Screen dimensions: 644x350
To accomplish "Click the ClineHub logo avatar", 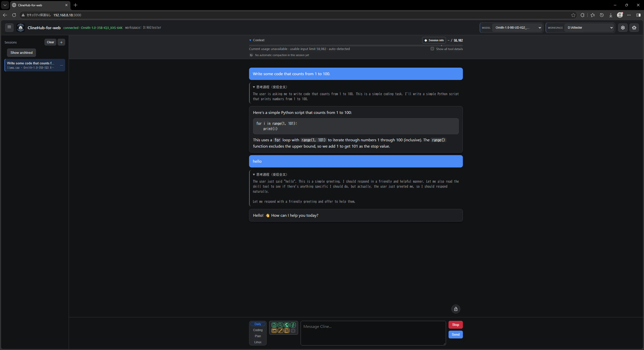I will pyautogui.click(x=21, y=28).
